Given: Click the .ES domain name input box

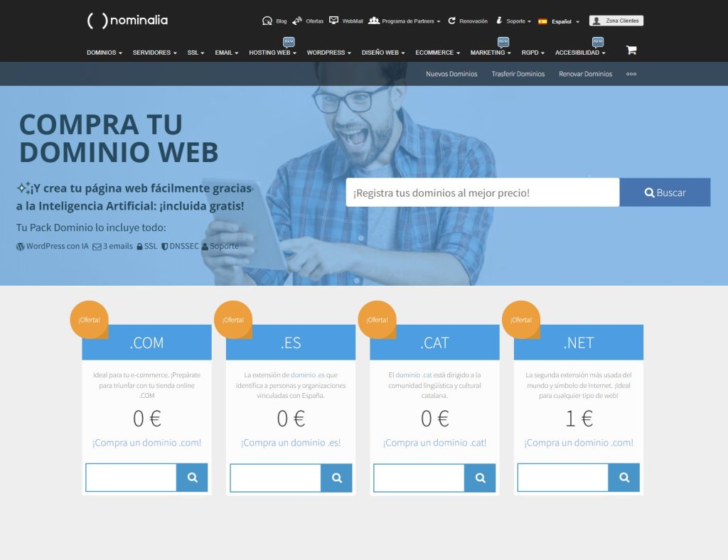Looking at the screenshot, I should point(275,478).
